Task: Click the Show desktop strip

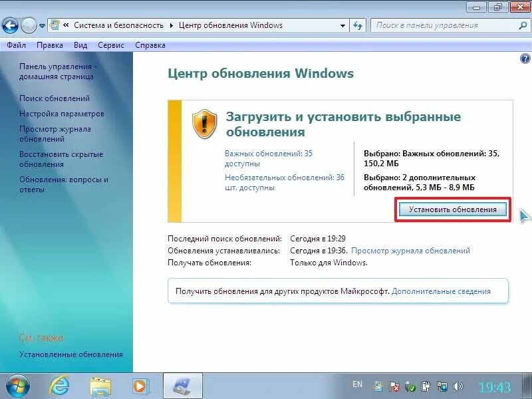Action: point(527,386)
